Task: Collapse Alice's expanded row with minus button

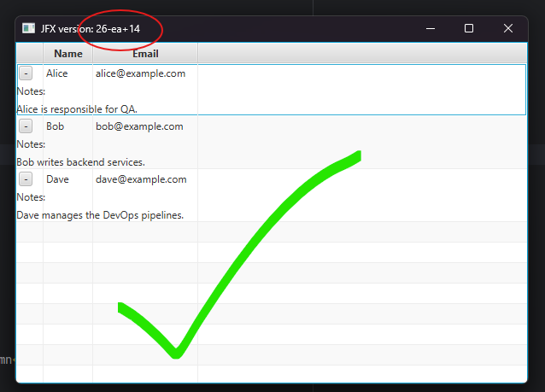Action: pos(26,73)
